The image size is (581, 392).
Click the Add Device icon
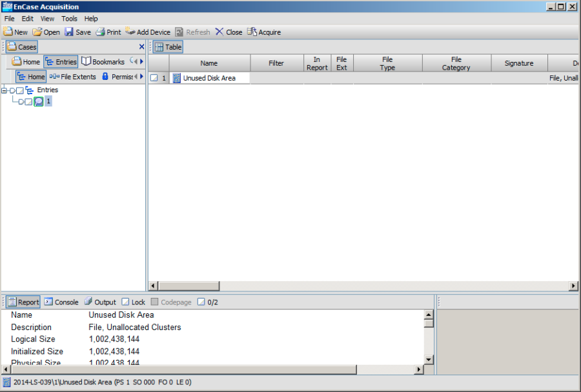coord(148,32)
